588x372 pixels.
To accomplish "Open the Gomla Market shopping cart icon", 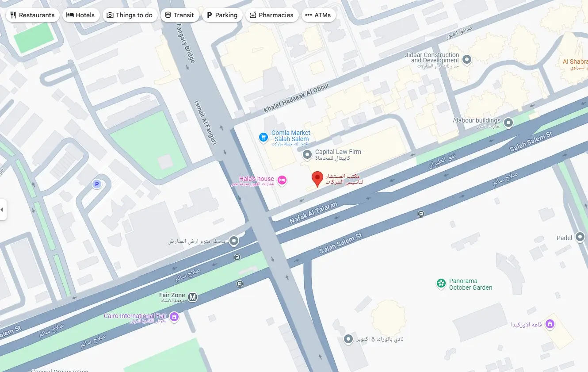I will (263, 137).
